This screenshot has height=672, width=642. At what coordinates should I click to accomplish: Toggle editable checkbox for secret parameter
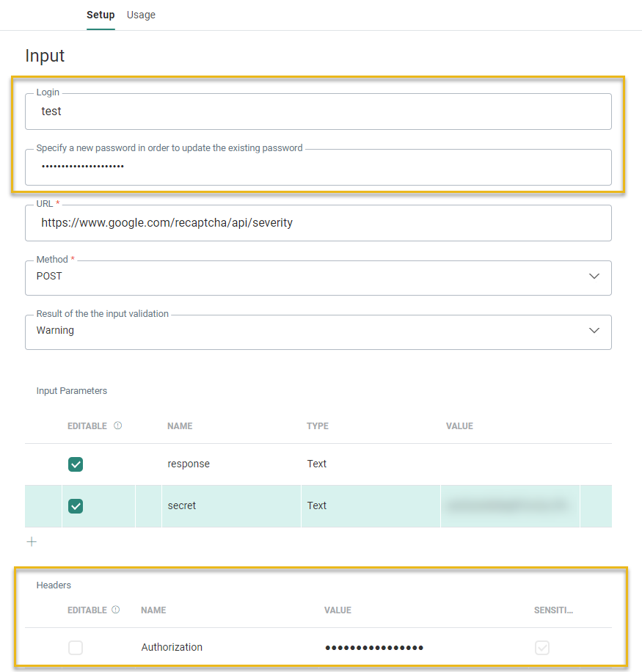click(x=76, y=506)
